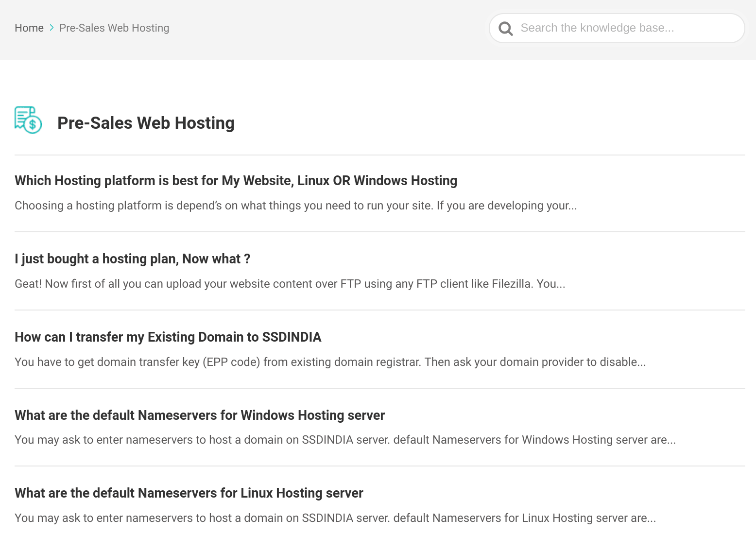Open default Nameservers for Linux Hosting article
The height and width of the screenshot is (535, 756).
[189, 493]
